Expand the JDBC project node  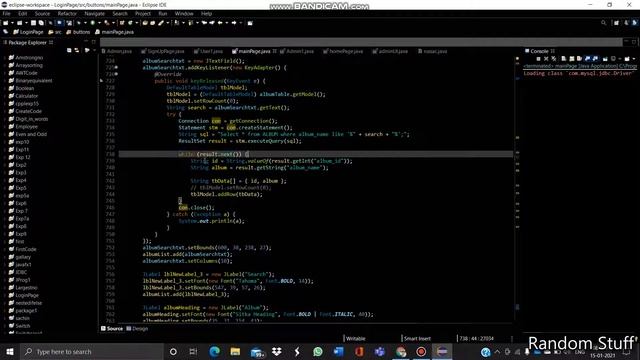coord(5,272)
